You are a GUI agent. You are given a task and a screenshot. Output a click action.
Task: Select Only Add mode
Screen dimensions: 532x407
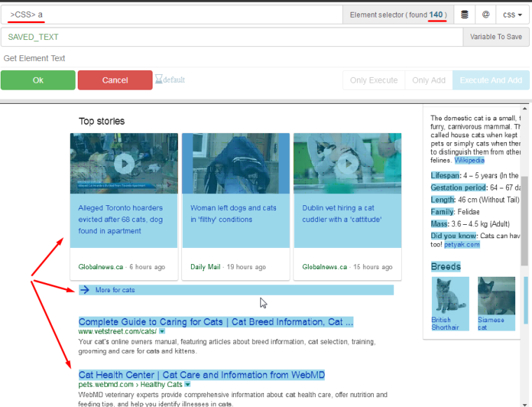[x=428, y=81]
